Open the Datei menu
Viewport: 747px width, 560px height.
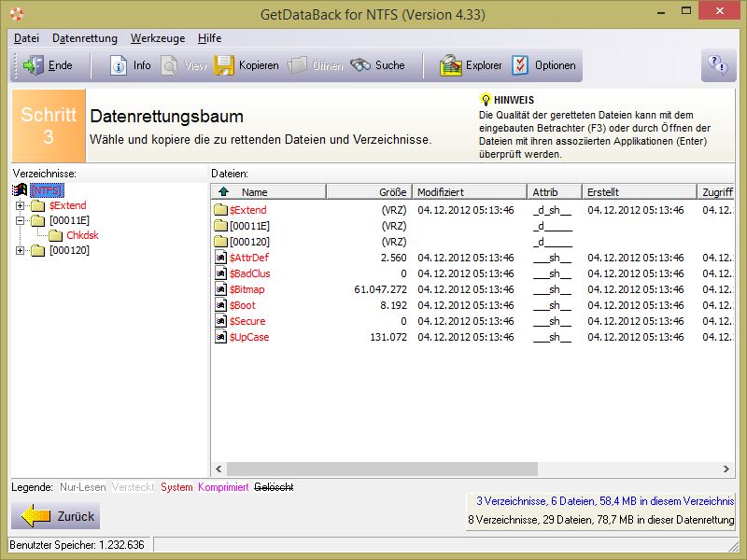click(27, 38)
